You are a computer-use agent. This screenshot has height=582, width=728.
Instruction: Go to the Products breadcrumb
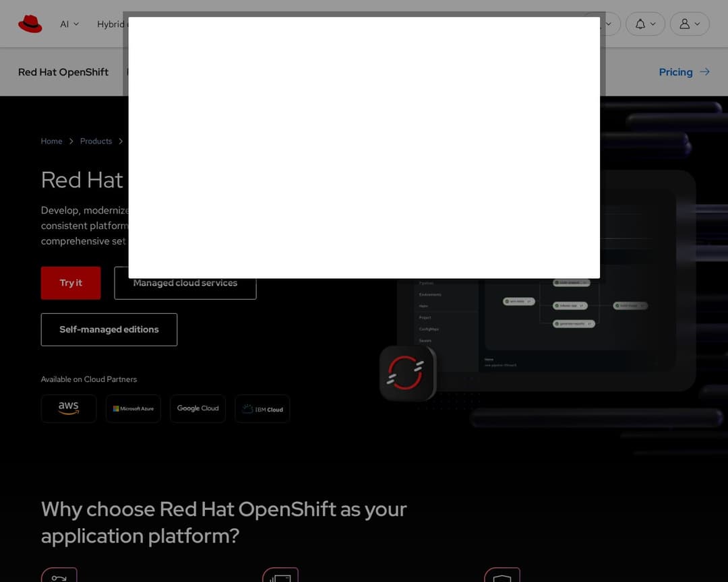coord(96,141)
